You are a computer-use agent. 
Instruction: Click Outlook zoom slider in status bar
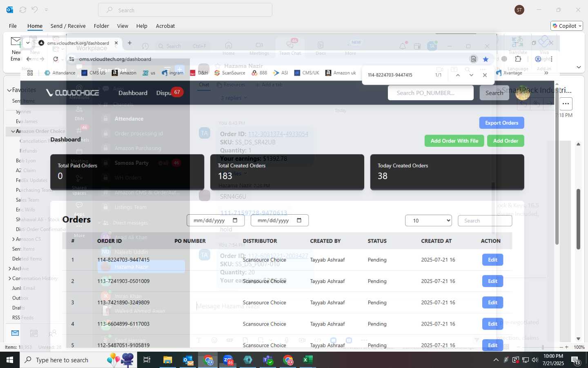coord(542,347)
